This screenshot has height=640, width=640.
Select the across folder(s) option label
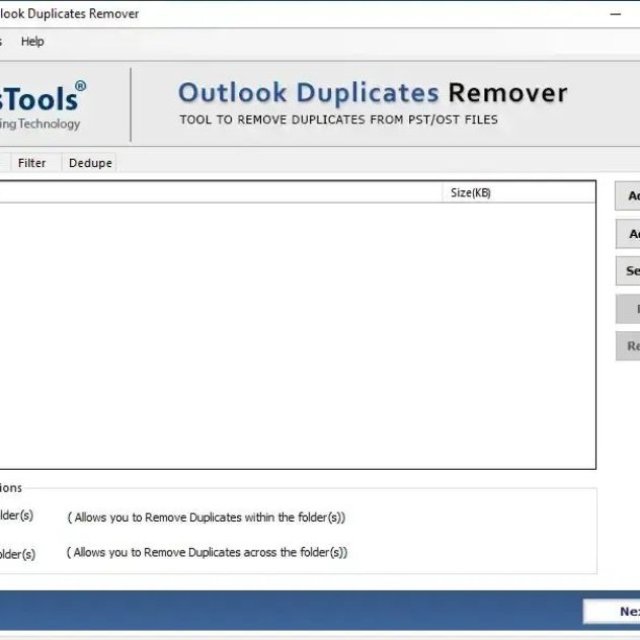point(16,553)
